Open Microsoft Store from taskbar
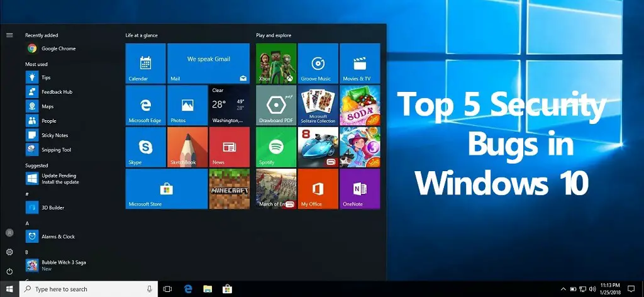The image size is (644, 297). [x=227, y=289]
